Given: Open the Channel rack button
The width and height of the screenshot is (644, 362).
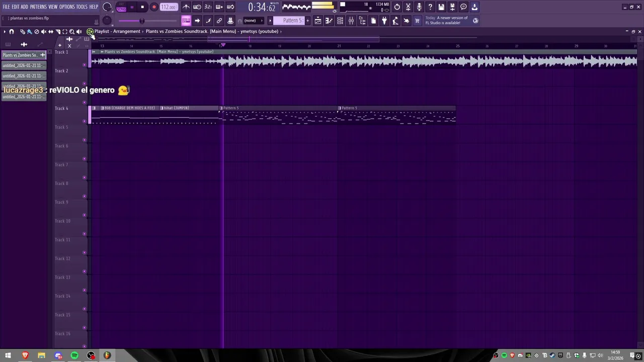Looking at the screenshot, I should (x=340, y=21).
